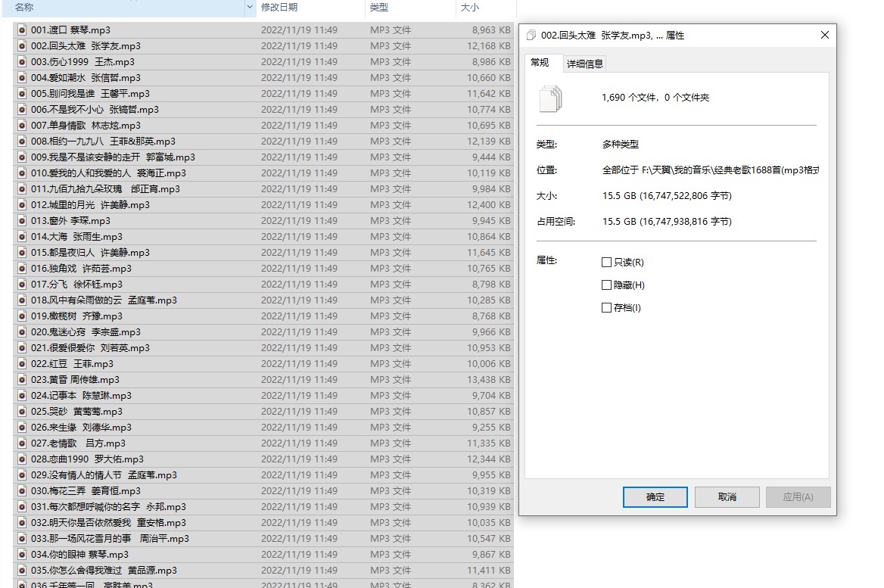
Task: Switch to the 详细信息 tab
Action: [x=584, y=64]
